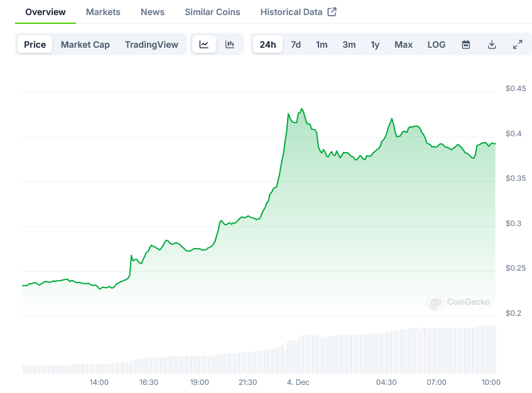532x393 pixels.
Task: Click the price peak near 4. Dec
Action: point(302,109)
